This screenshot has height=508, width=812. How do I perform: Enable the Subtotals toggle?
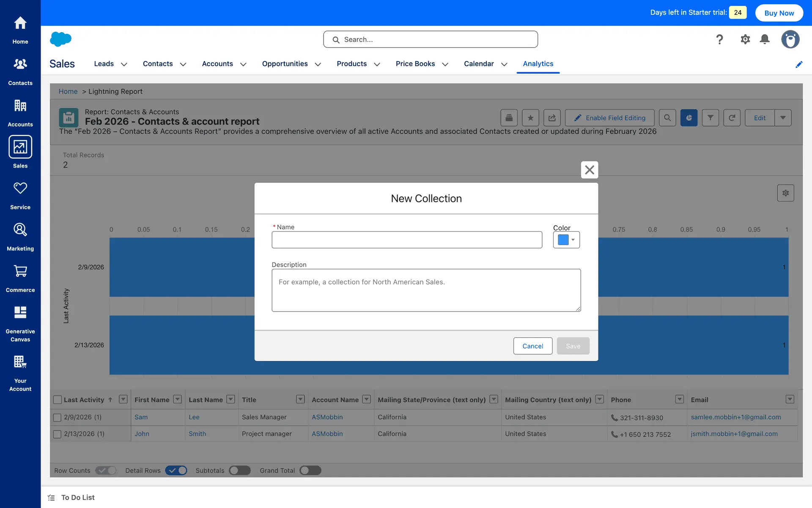click(240, 470)
